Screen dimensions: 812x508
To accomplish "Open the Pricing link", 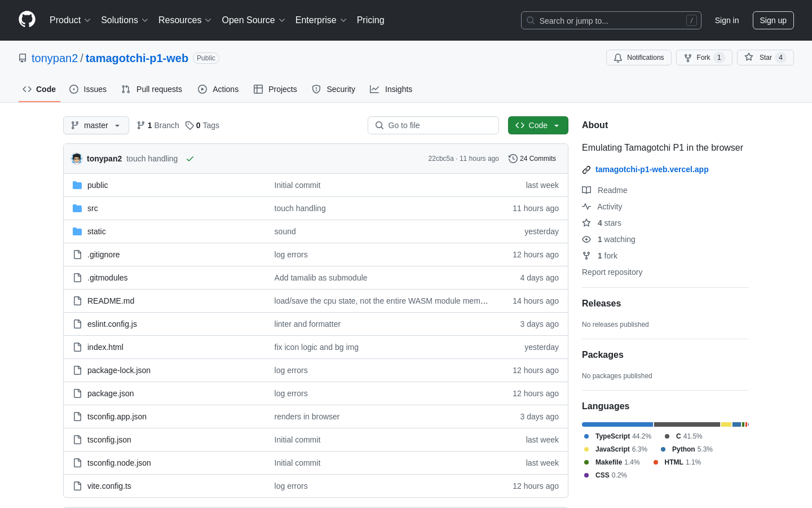I will [x=370, y=20].
